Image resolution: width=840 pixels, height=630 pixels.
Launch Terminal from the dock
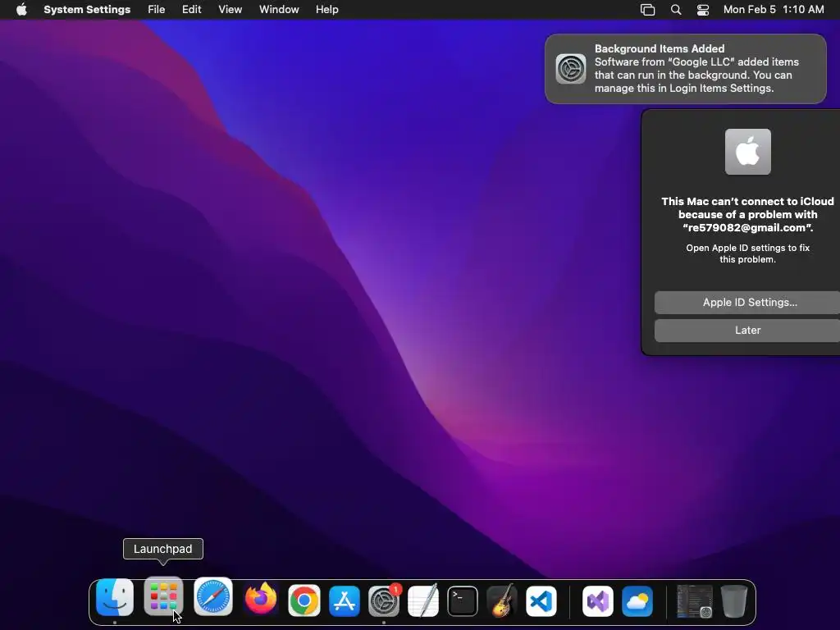coord(463,601)
